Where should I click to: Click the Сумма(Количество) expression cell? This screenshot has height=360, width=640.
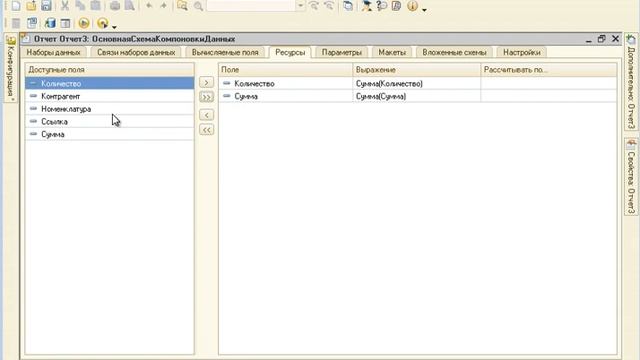[417, 83]
